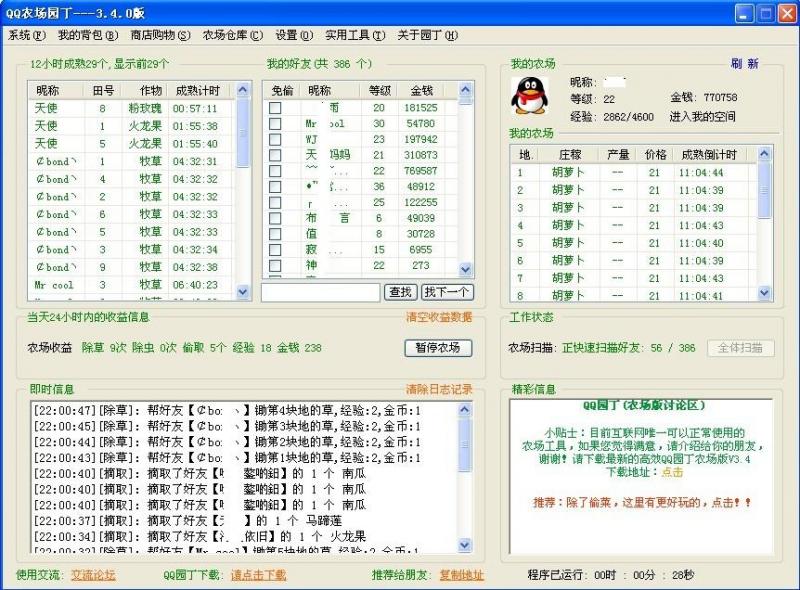Select plot 5 胡萝卜 row with 11:04:40
This screenshot has width=800, height=590.
coord(633,243)
